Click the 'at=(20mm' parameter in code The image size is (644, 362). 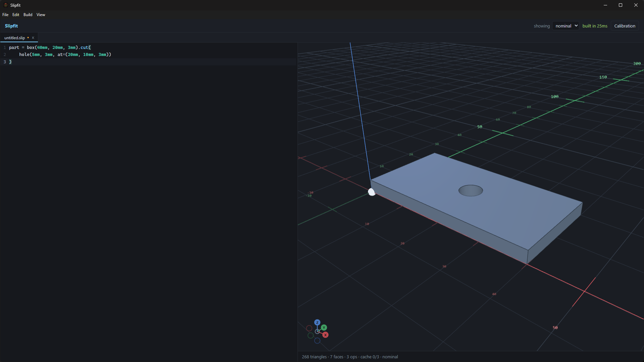pyautogui.click(x=68, y=55)
